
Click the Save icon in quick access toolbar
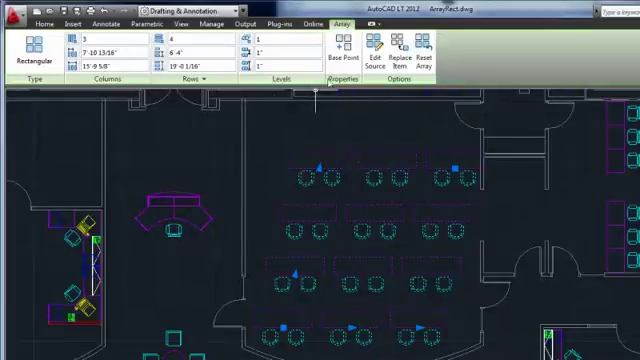[x=64, y=11]
